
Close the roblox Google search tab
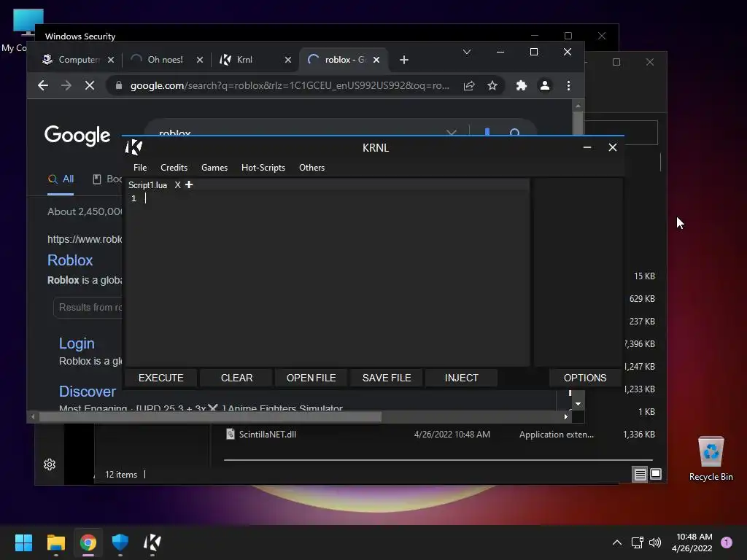pyautogui.click(x=376, y=60)
